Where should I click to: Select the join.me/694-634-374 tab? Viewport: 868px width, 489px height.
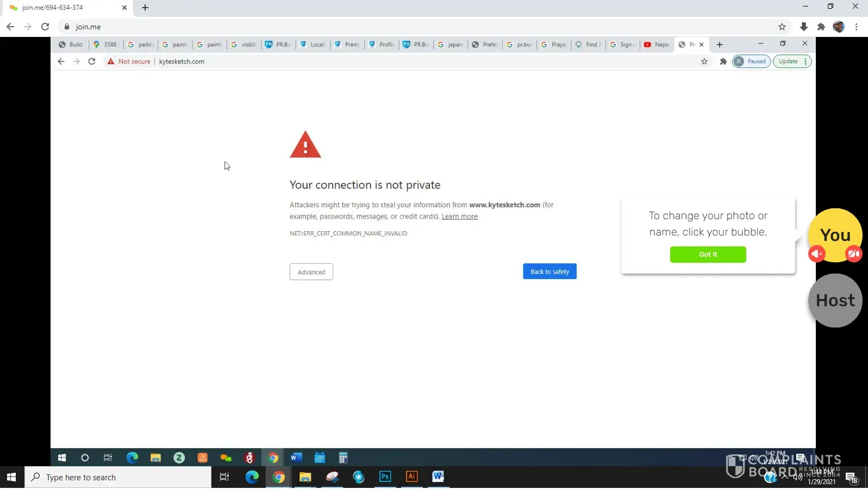(x=60, y=8)
